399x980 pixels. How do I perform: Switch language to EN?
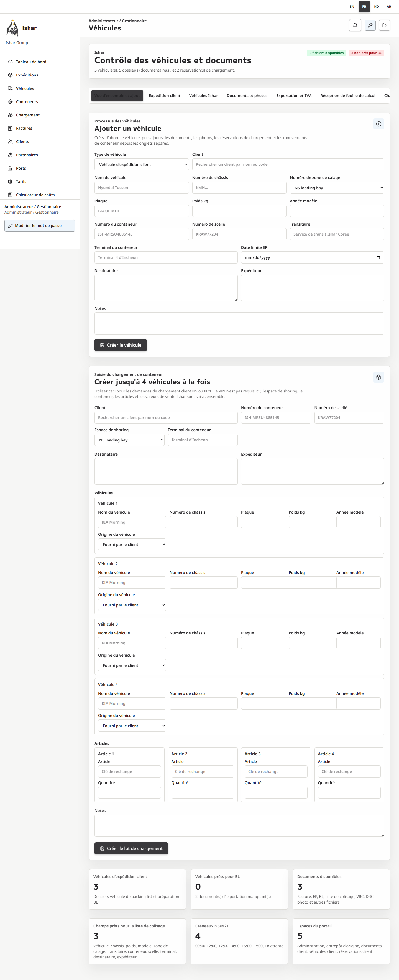coord(352,6)
